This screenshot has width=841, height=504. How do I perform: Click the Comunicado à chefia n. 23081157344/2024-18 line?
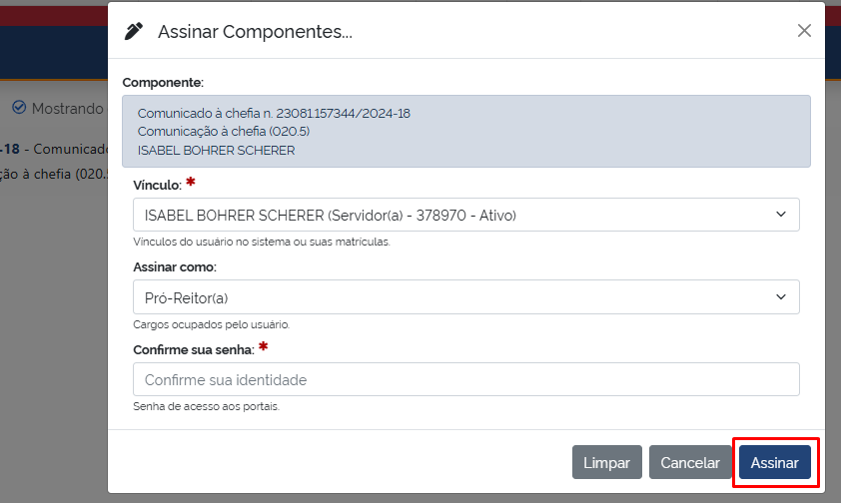click(x=274, y=113)
